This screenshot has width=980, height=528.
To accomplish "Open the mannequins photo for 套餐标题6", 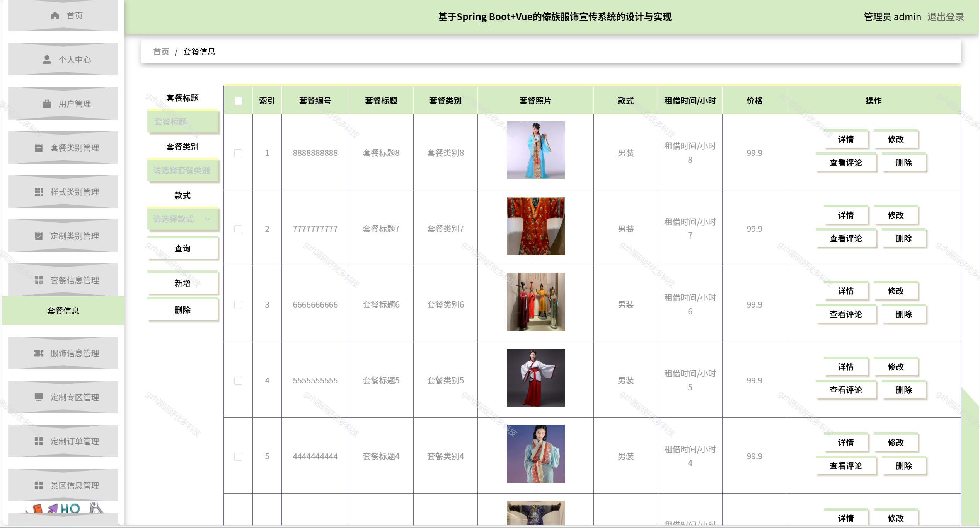I will [x=535, y=302].
